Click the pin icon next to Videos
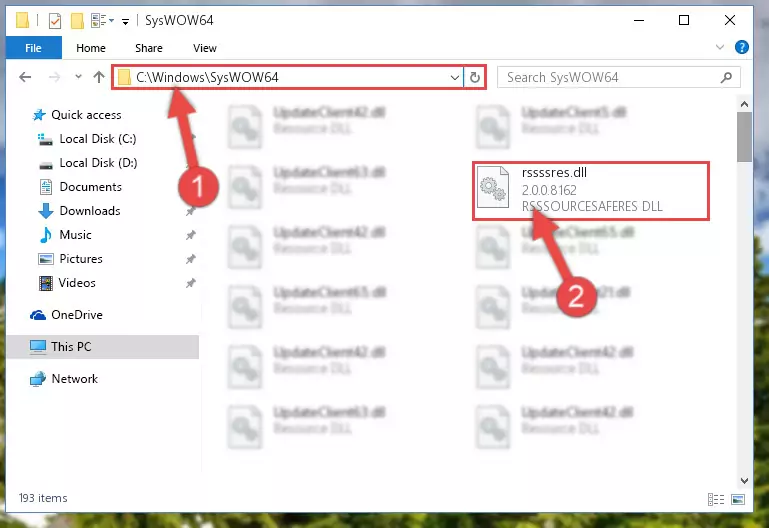 190,283
